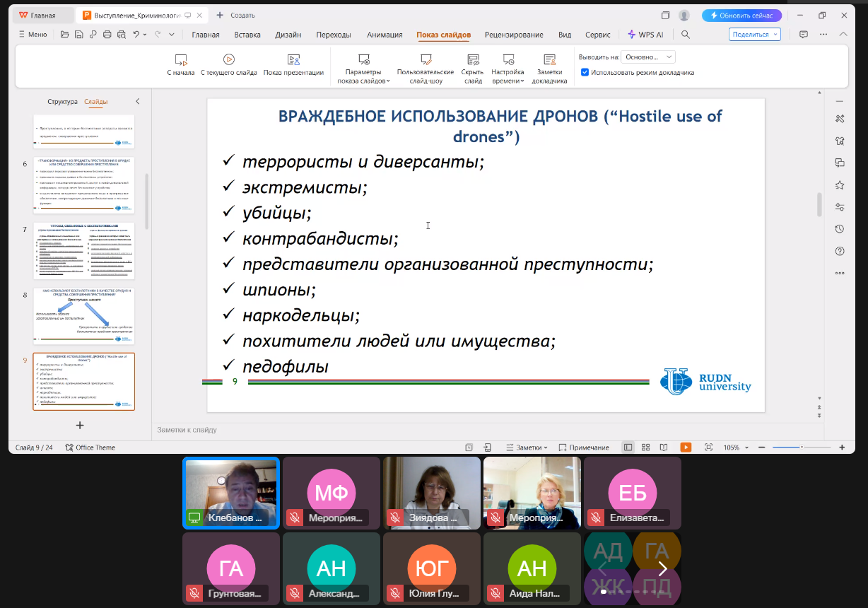
Task: Expand Параметры показа слайдов dropdown
Action: (363, 81)
